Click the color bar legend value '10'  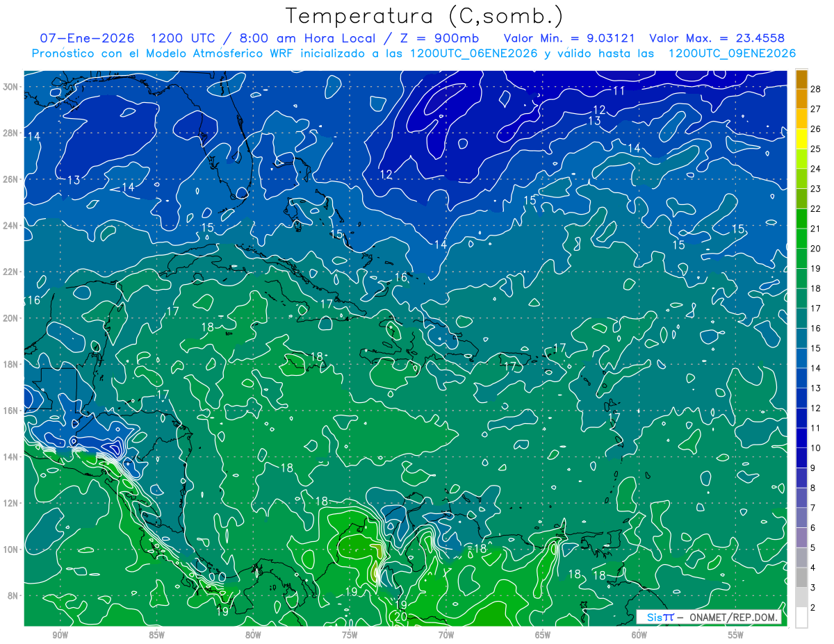point(815,448)
